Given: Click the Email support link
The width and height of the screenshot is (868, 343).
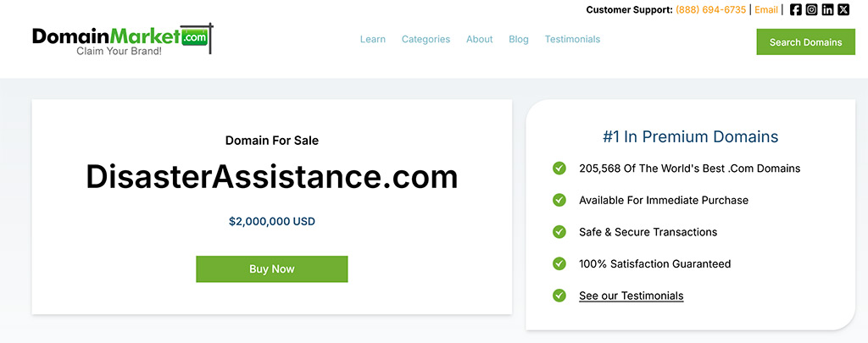Looking at the screenshot, I should click(x=766, y=10).
